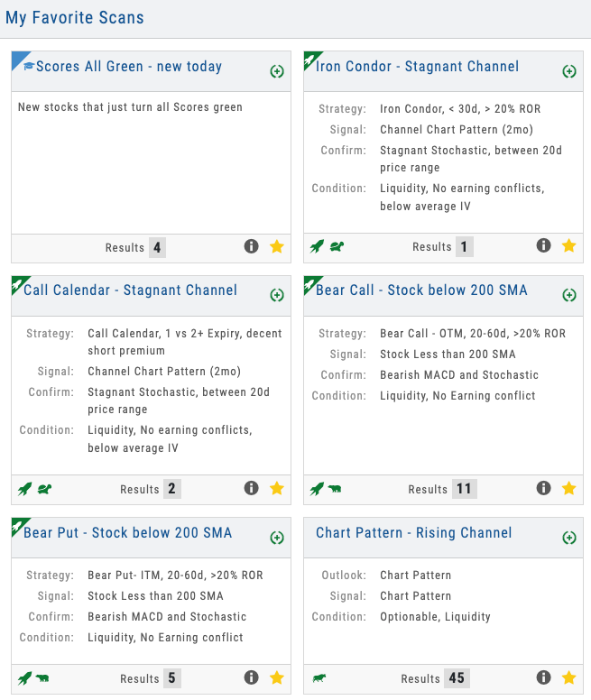Image resolution: width=591 pixels, height=700 pixels.
Task: Click turtle icon on Iron Condor card
Action: 336,246
